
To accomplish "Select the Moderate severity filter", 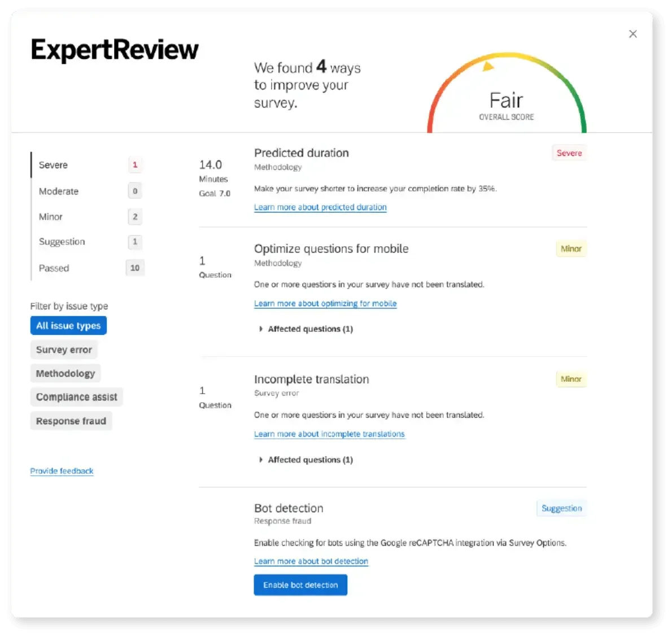I will tap(88, 191).
